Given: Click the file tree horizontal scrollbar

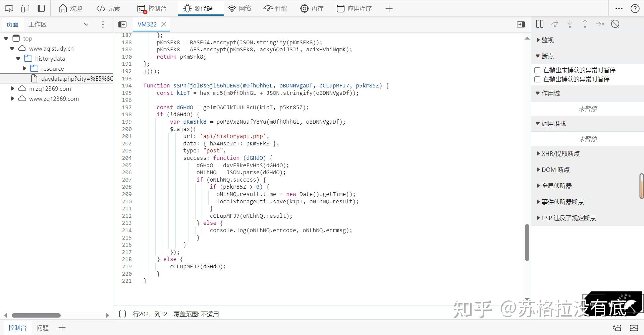Looking at the screenshot, I should pos(36,315).
